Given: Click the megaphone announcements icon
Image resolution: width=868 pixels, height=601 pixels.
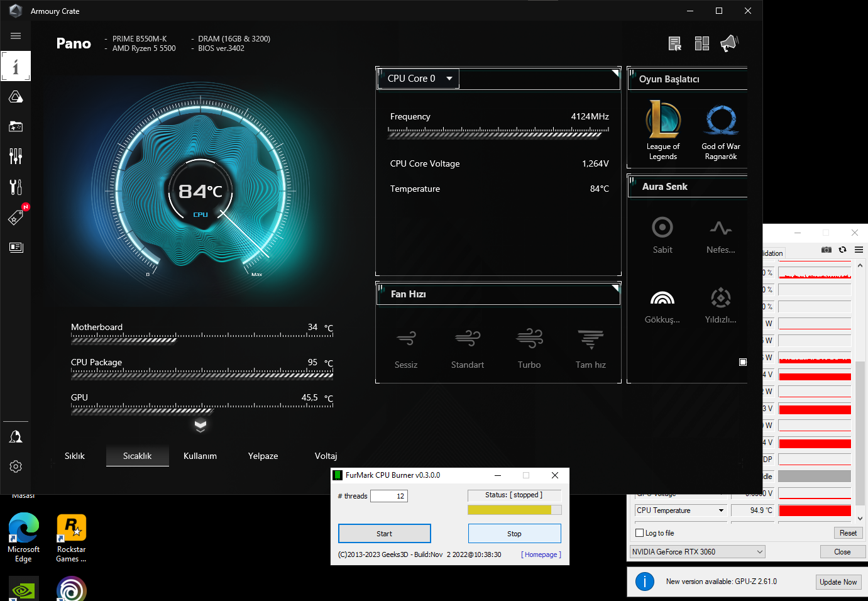Looking at the screenshot, I should (729, 43).
